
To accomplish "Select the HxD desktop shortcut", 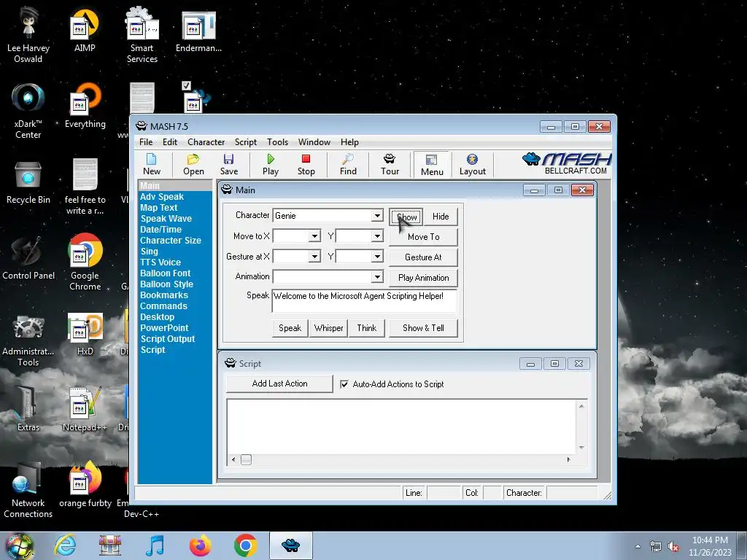I will click(x=85, y=334).
